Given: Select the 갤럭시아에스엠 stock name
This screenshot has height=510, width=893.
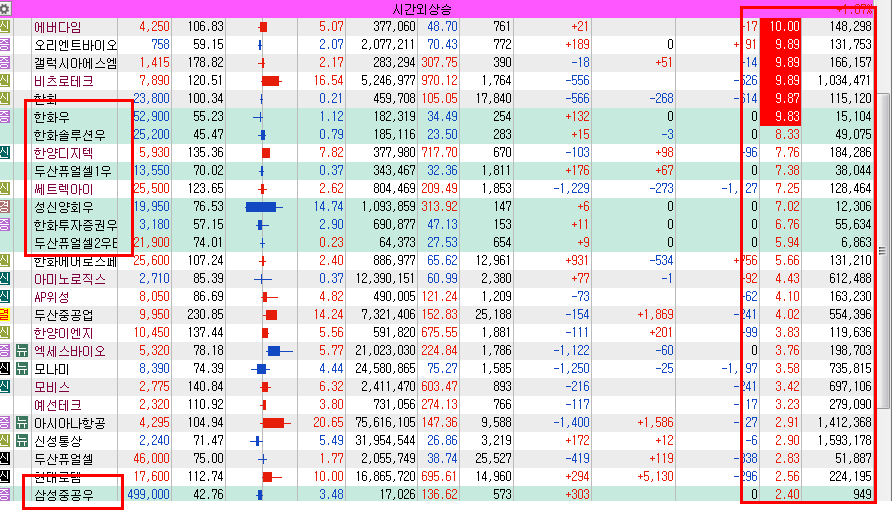Looking at the screenshot, I should pyautogui.click(x=75, y=63).
